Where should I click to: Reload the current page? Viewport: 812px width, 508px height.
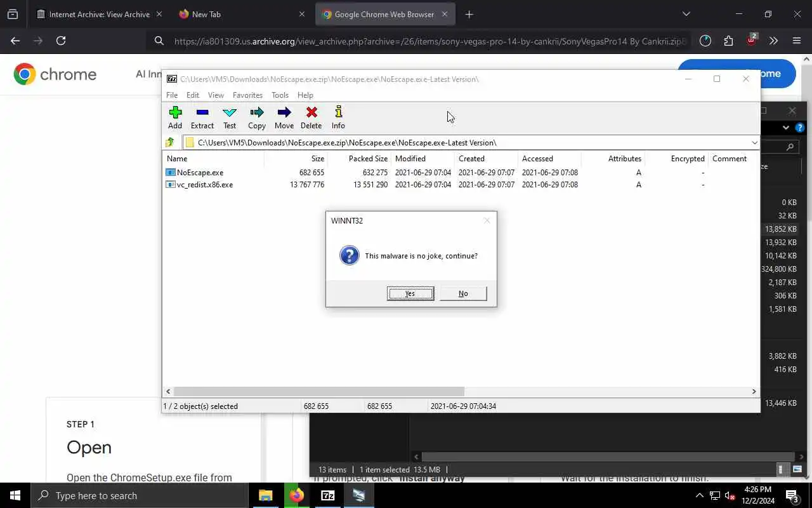[61, 41]
